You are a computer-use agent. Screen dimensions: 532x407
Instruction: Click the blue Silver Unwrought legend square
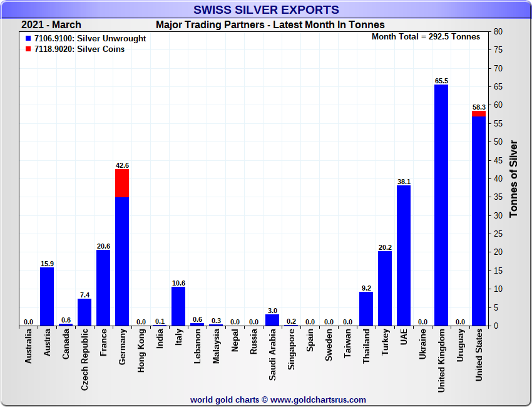pyautogui.click(x=28, y=39)
